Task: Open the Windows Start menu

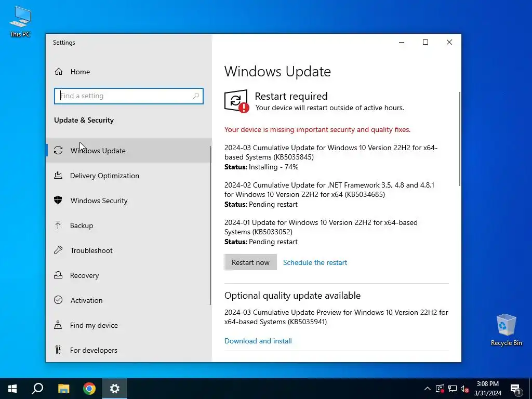Action: tap(12, 389)
